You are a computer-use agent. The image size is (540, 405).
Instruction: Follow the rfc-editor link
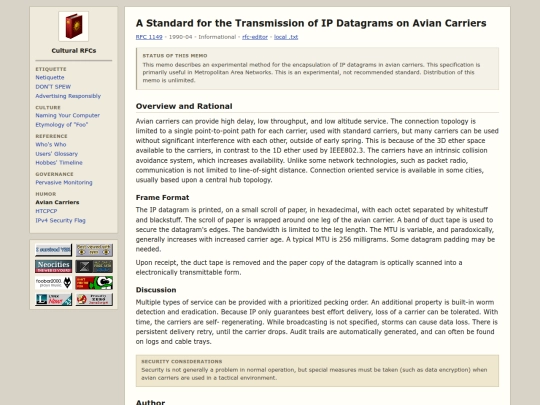pos(255,37)
